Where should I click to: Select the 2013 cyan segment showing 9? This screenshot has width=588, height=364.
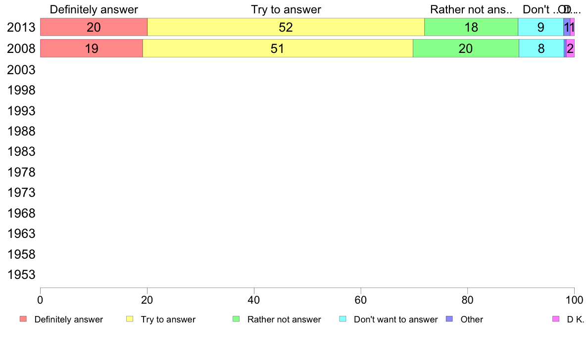(541, 27)
